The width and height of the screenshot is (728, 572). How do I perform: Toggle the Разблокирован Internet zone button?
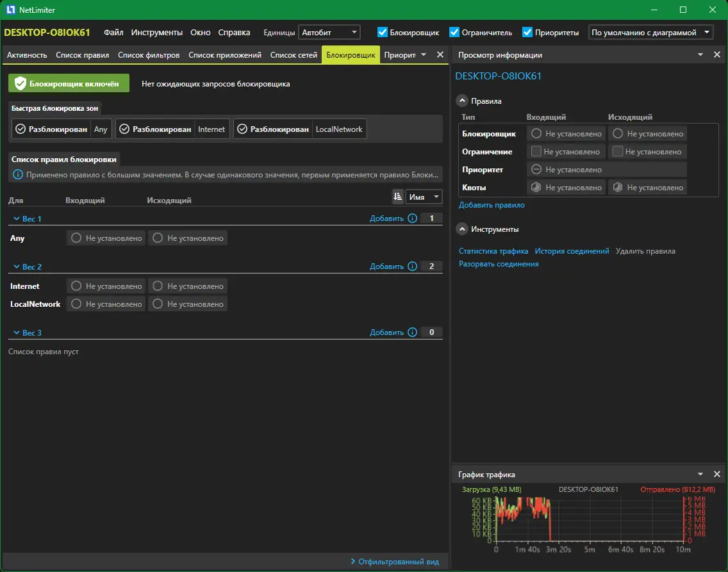pyautogui.click(x=173, y=129)
